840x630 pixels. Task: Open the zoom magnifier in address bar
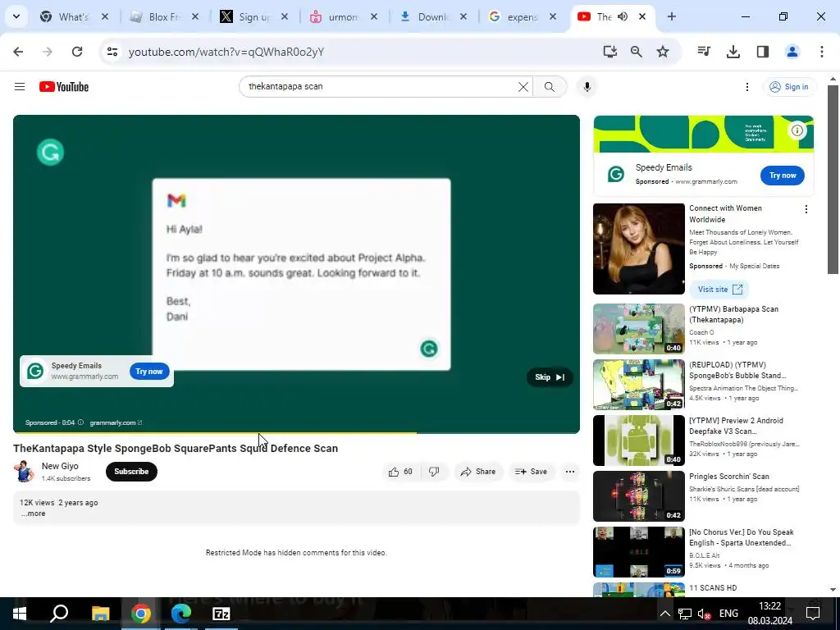[637, 52]
